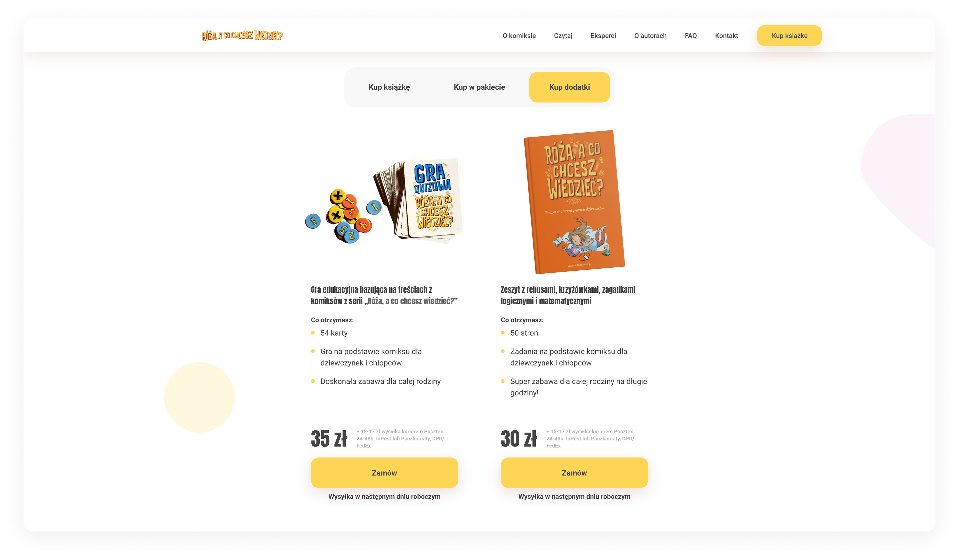Switch to the Kup książkę tab
Viewport: 959px width, 560px height.
389,87
